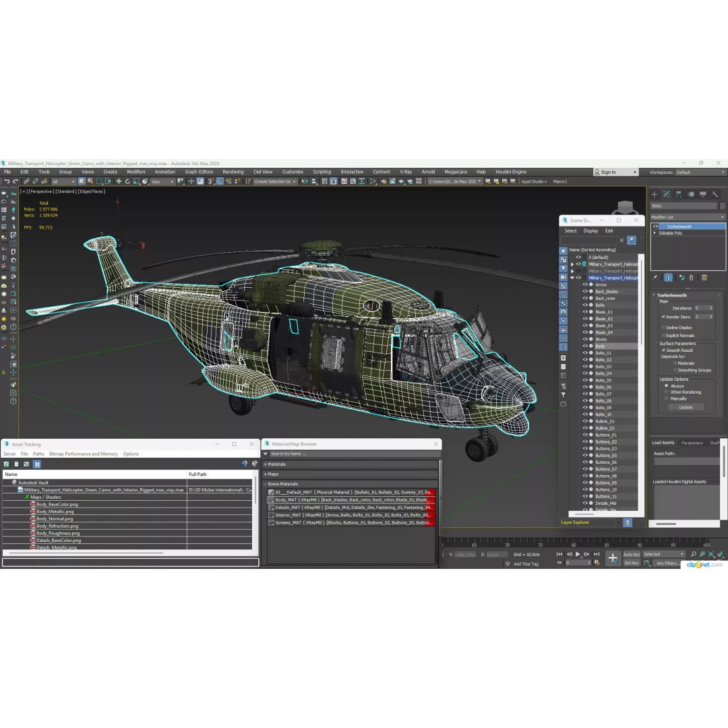
Task: Jump to the start frame
Action: (559, 554)
